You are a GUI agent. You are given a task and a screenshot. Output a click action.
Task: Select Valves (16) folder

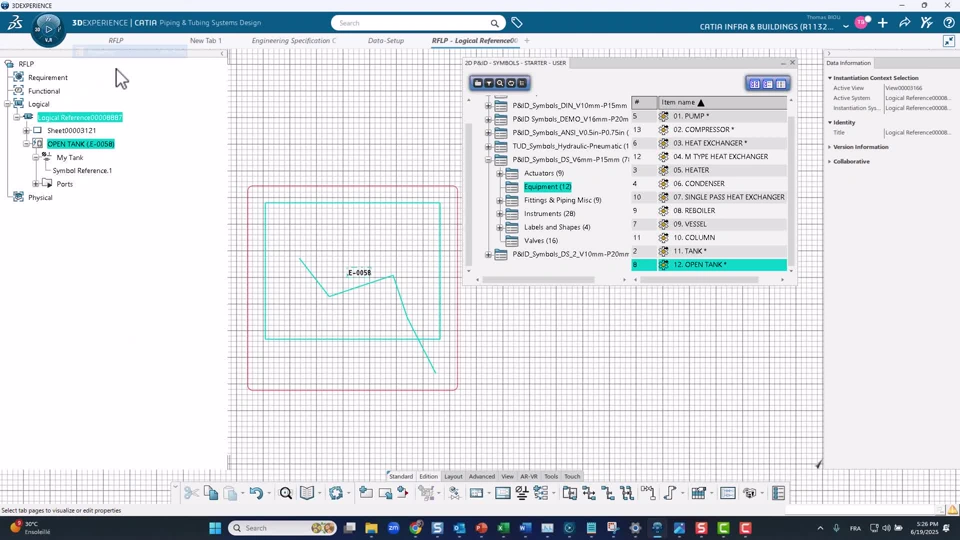pos(541,241)
